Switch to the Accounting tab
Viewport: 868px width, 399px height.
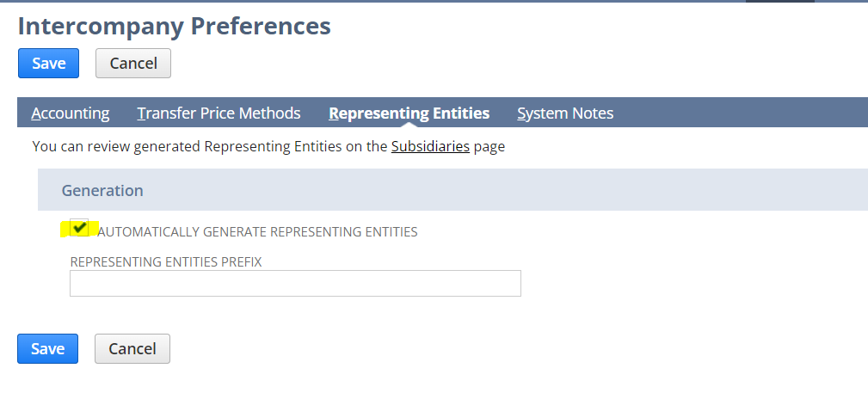(x=71, y=114)
